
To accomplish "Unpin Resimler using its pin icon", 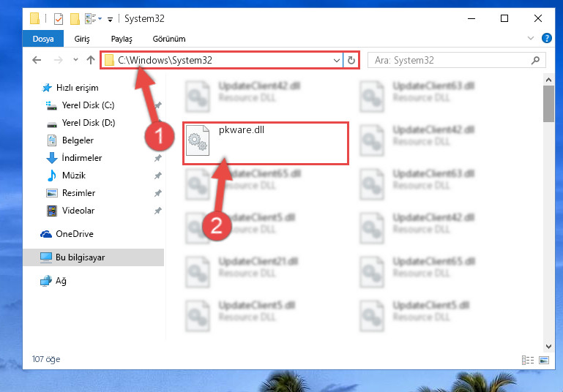I will click(157, 193).
